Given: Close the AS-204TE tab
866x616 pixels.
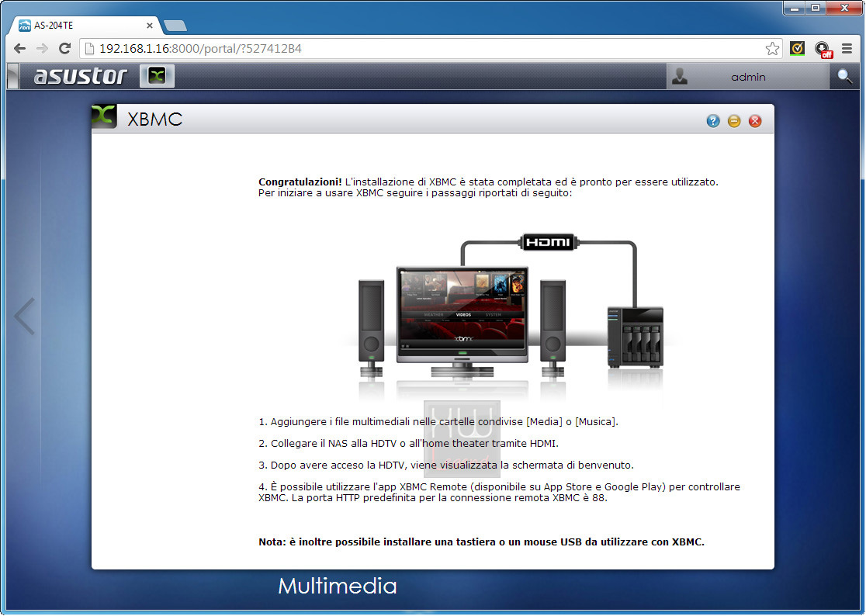Looking at the screenshot, I should 150,26.
